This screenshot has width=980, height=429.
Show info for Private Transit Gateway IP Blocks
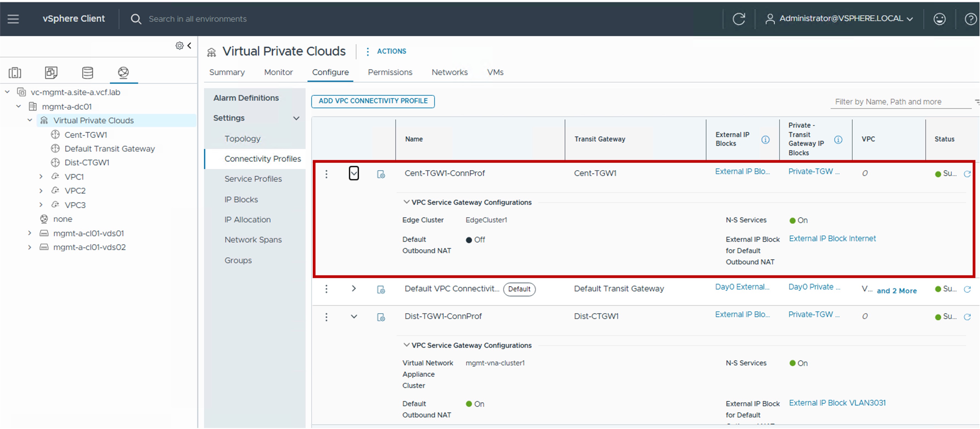[x=838, y=140]
